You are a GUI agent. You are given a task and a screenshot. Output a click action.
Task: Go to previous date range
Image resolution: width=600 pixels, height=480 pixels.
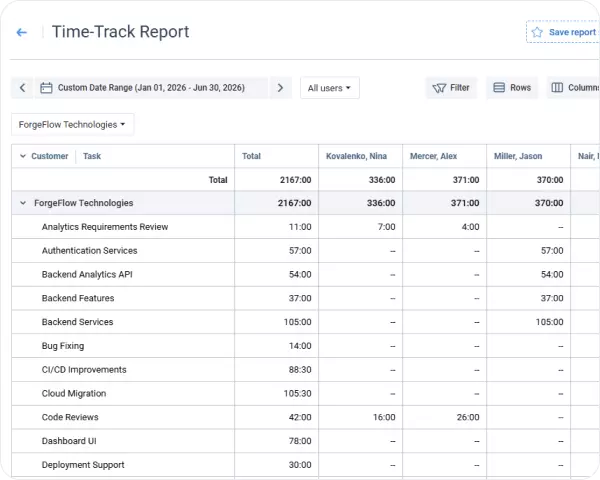tap(23, 88)
